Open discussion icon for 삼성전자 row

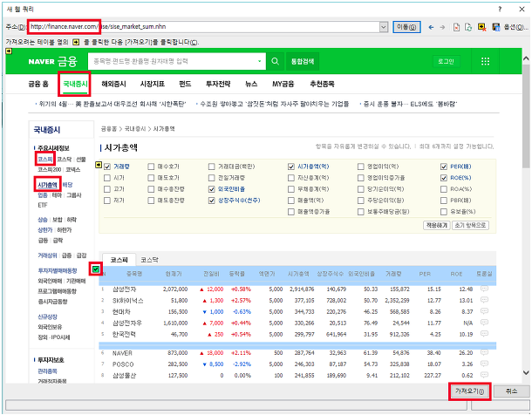(484, 289)
